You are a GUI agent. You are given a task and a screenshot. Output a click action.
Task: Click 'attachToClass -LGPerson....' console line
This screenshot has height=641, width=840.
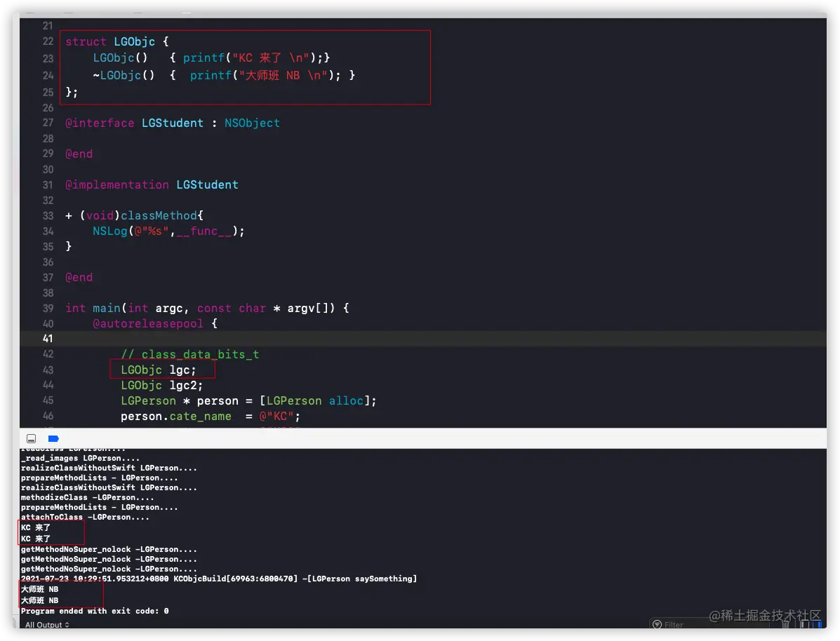[x=85, y=518]
